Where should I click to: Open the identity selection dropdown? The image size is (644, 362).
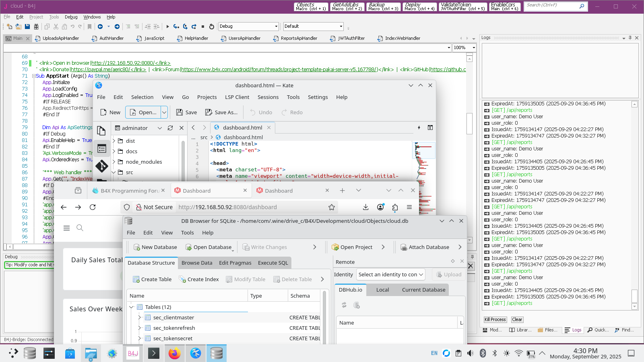pyautogui.click(x=390, y=274)
